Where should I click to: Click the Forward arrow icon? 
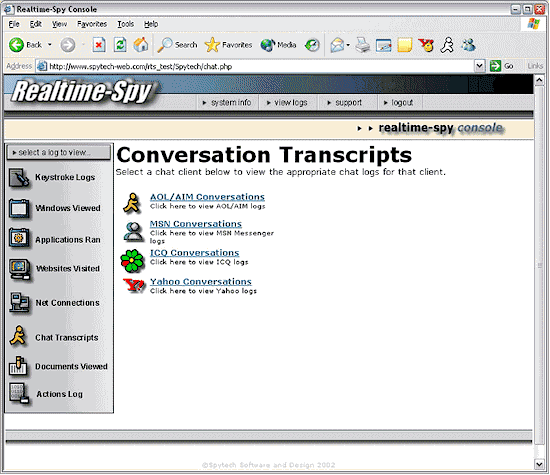(x=67, y=45)
